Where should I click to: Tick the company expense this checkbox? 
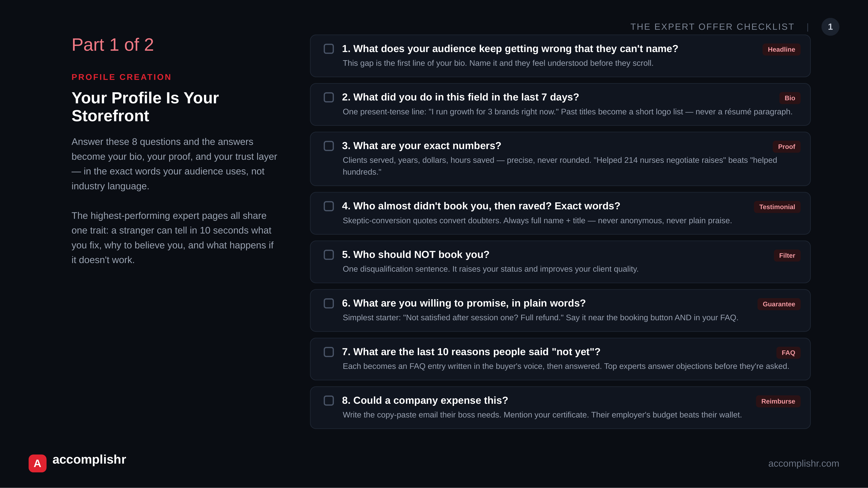[329, 401]
